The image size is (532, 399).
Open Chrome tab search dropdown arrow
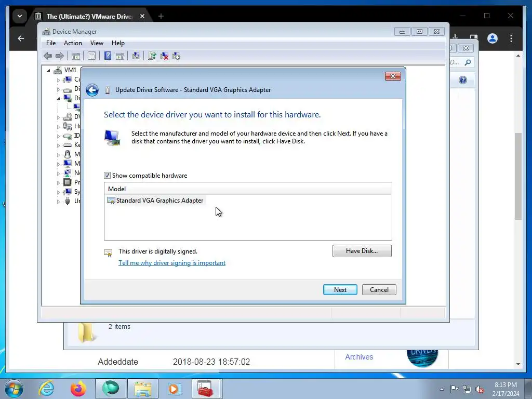pyautogui.click(x=20, y=16)
